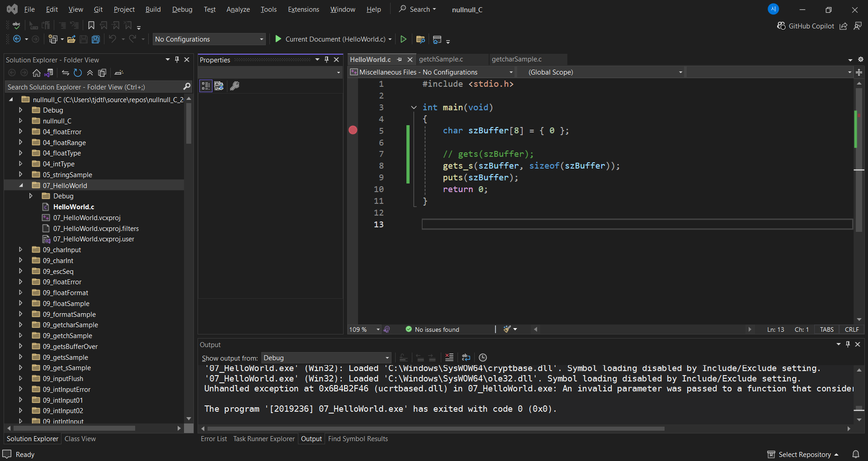This screenshot has height=461, width=868.
Task: Collapse the int main function block
Action: coord(413,108)
